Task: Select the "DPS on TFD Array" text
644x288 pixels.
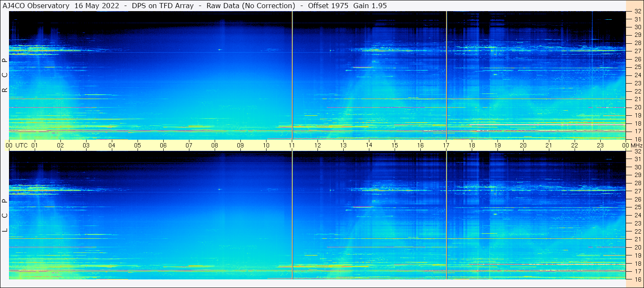Action: pos(163,6)
